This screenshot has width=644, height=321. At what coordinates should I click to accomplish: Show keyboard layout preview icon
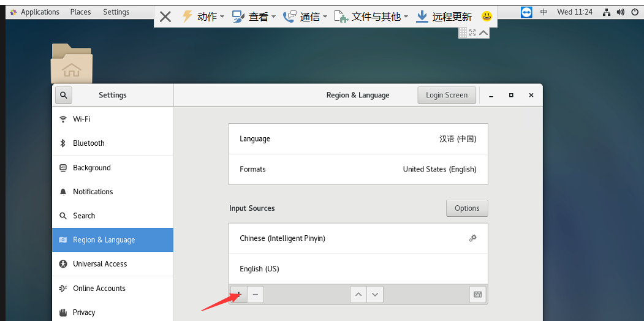[478, 294]
